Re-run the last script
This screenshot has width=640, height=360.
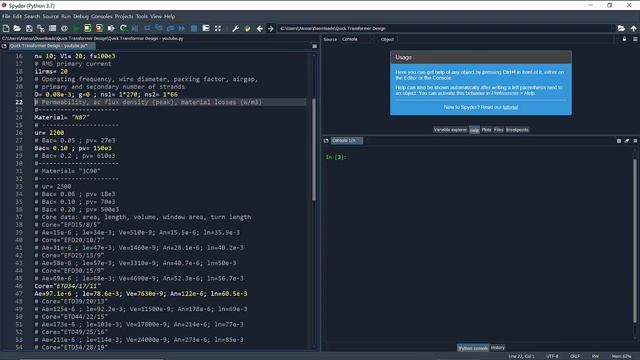[123, 28]
